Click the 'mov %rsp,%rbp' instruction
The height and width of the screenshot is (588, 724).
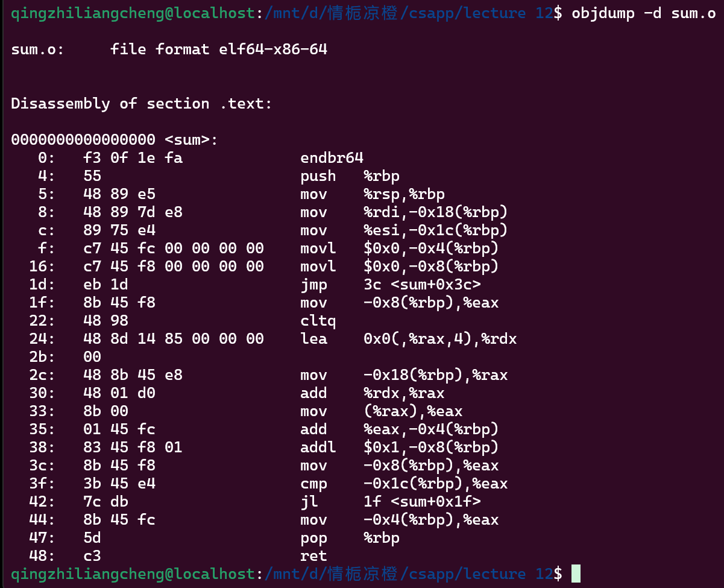[x=372, y=194]
